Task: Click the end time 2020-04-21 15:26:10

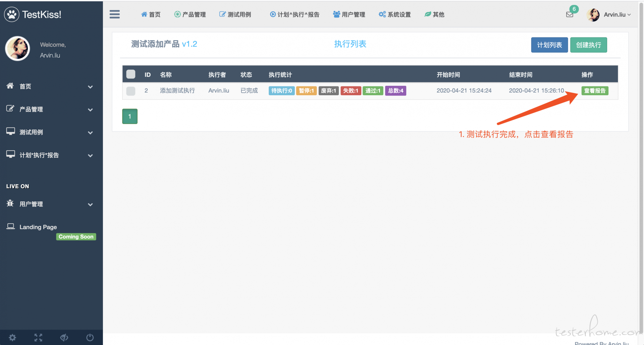Action: tap(536, 91)
